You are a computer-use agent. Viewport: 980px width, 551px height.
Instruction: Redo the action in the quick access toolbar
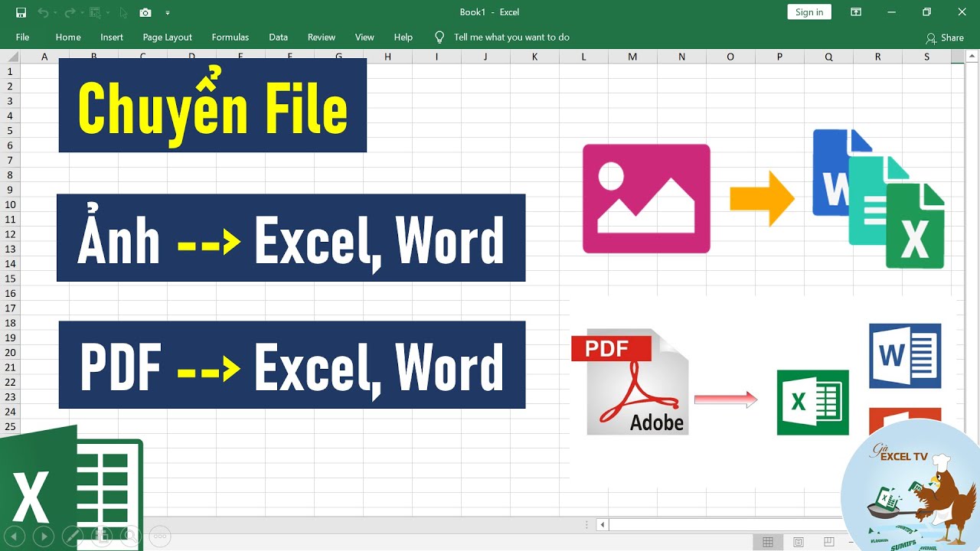coord(70,12)
